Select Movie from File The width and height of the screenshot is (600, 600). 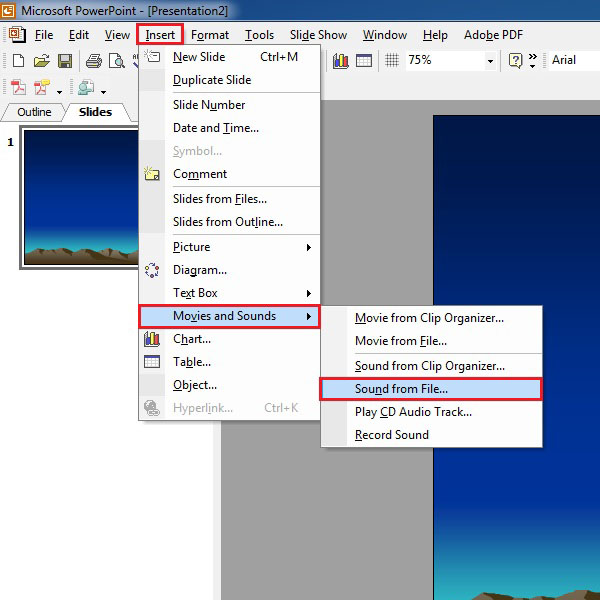pos(432,341)
